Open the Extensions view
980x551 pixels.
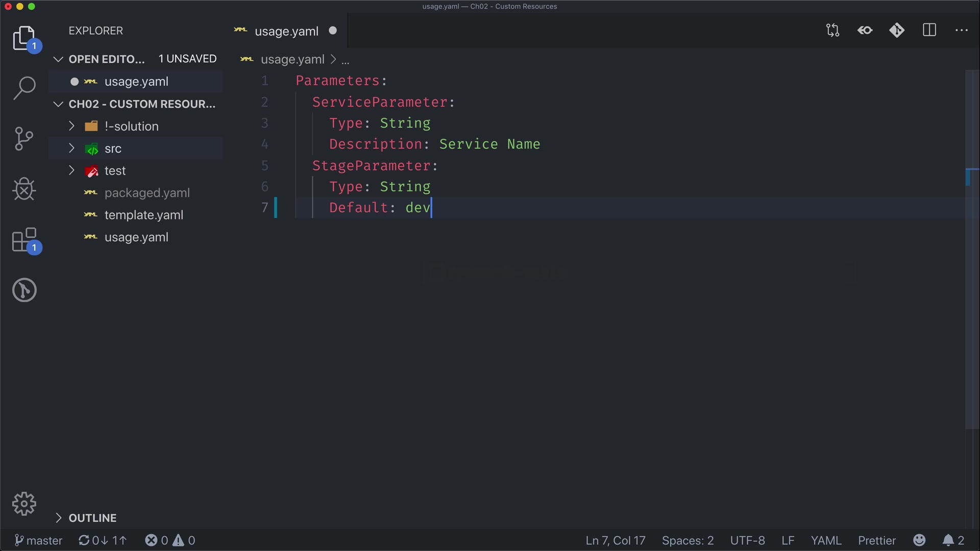tap(24, 240)
